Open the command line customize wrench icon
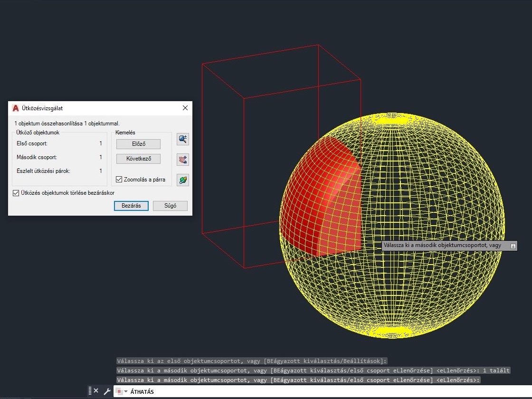The height and width of the screenshot is (399, 532). pos(107,391)
